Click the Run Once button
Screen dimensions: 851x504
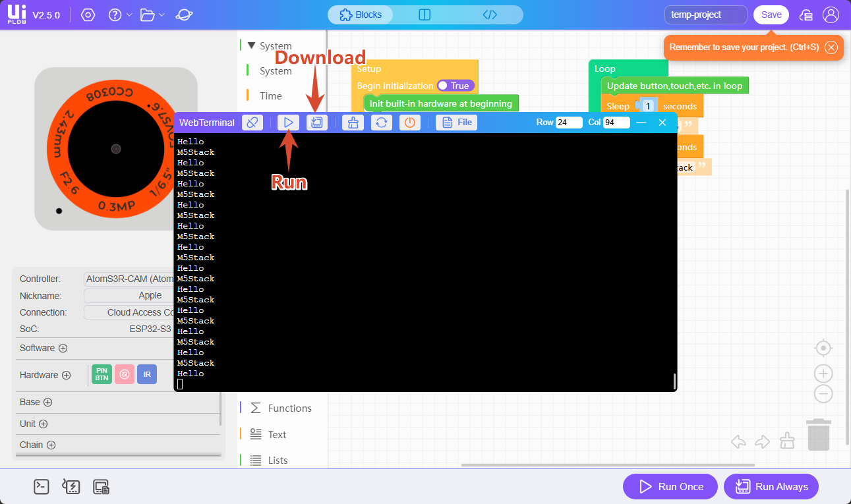(x=671, y=487)
